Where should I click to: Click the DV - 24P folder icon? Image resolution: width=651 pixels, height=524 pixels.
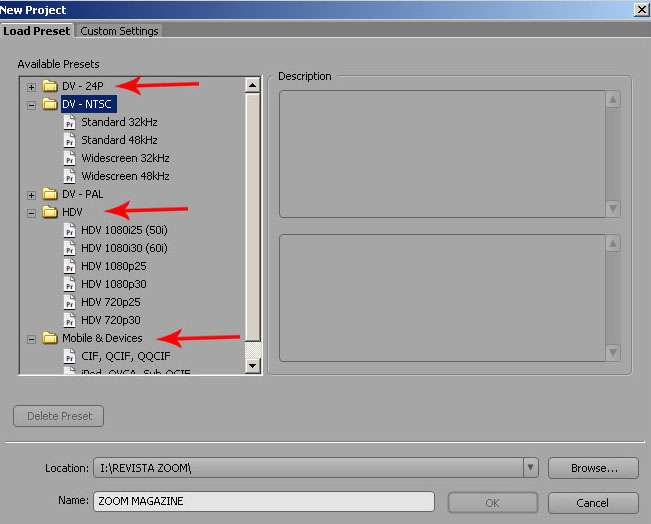pos(50,86)
